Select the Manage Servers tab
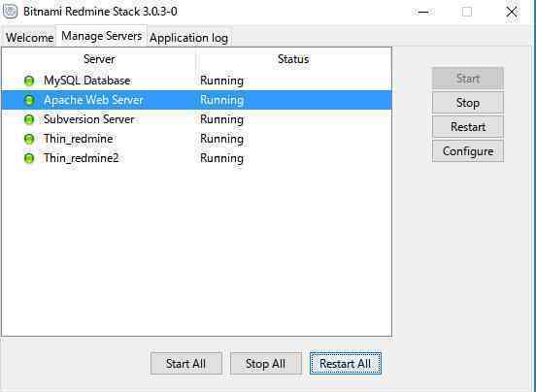The width and height of the screenshot is (536, 392). (x=102, y=36)
